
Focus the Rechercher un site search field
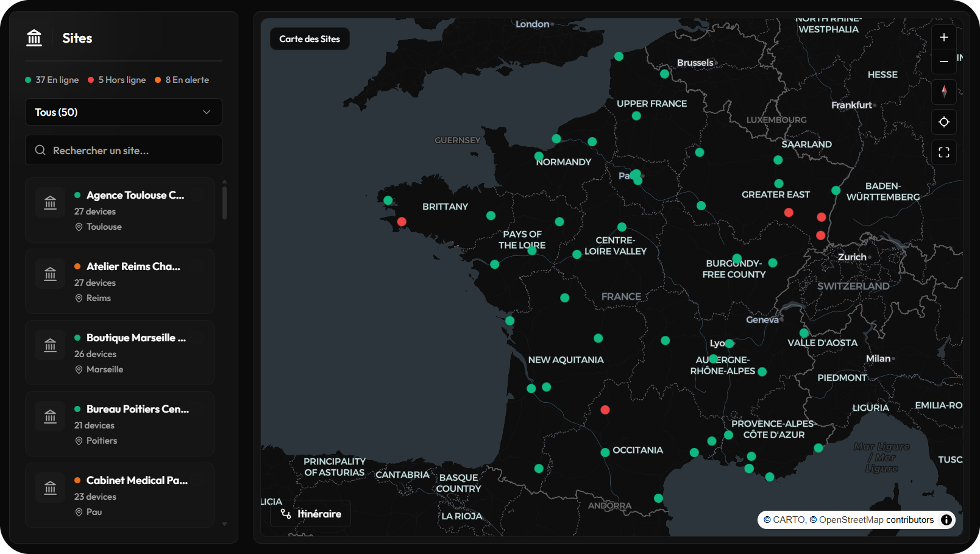click(124, 150)
